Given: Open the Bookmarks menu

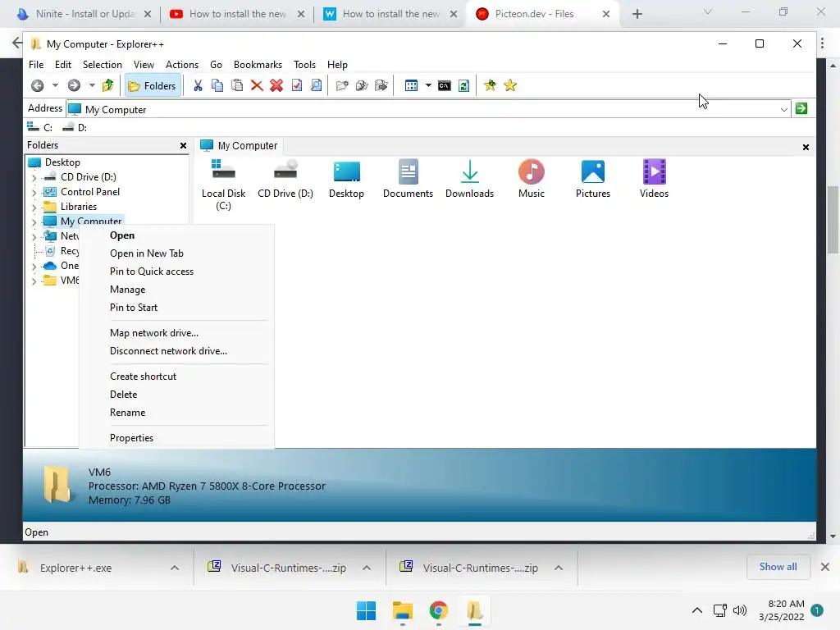Looking at the screenshot, I should click(258, 64).
